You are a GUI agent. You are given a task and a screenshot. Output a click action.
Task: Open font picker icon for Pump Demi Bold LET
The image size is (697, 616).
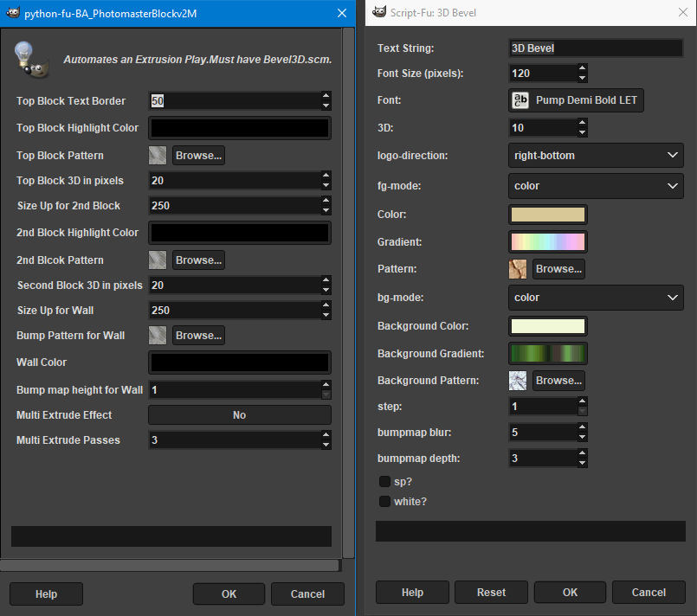520,100
